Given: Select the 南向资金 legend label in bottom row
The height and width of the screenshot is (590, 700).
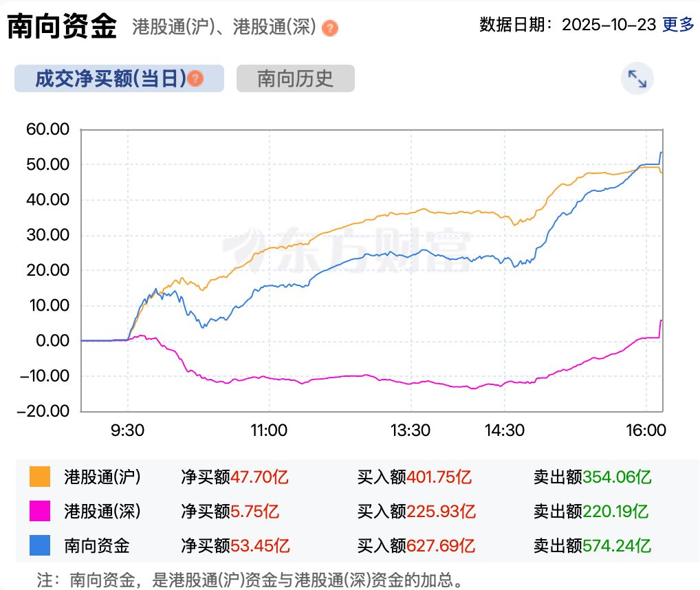Looking at the screenshot, I should [96, 546].
